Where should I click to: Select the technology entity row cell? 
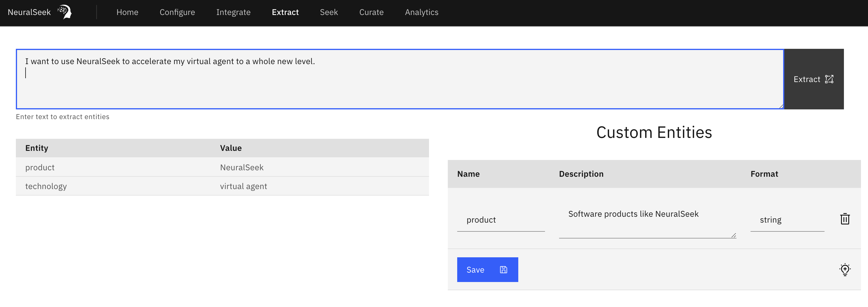click(x=46, y=186)
